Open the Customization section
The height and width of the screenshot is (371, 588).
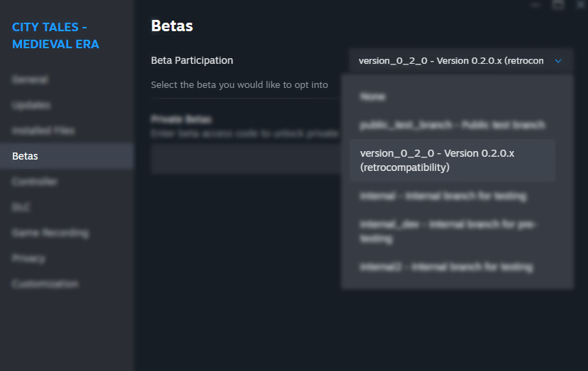click(x=45, y=284)
